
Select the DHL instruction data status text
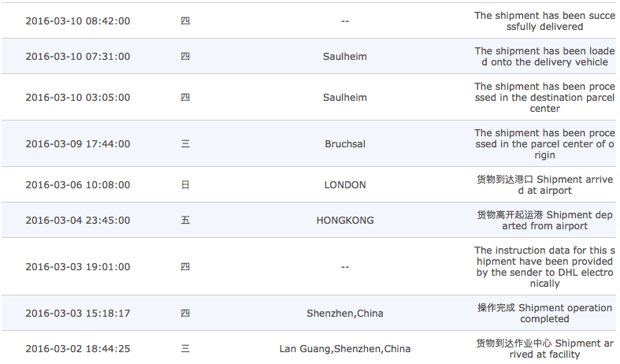point(544,267)
